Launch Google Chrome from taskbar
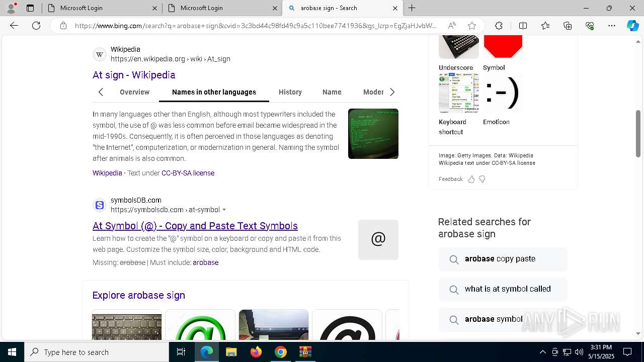This screenshot has height=362, width=644. click(281, 352)
